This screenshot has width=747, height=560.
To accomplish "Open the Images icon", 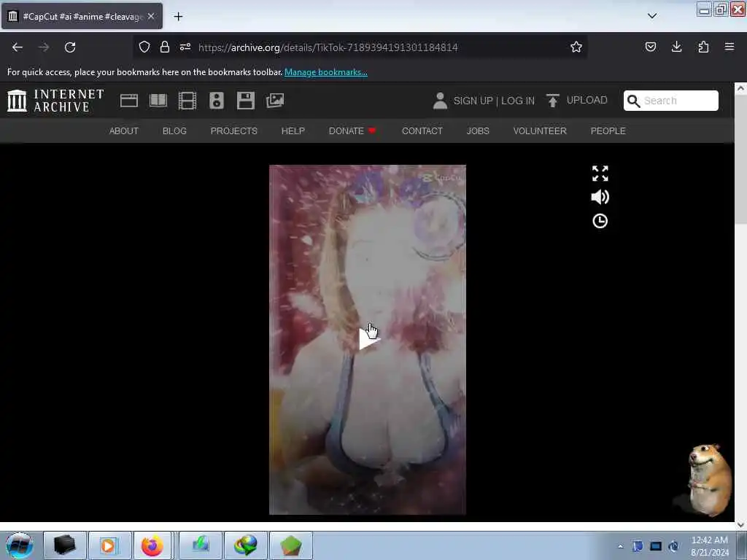I will coord(275,101).
